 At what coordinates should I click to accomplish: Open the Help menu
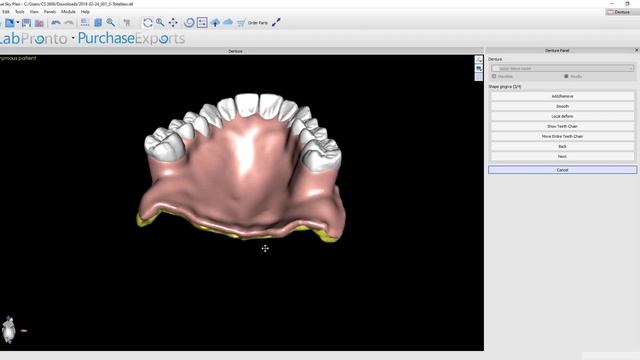(x=85, y=12)
